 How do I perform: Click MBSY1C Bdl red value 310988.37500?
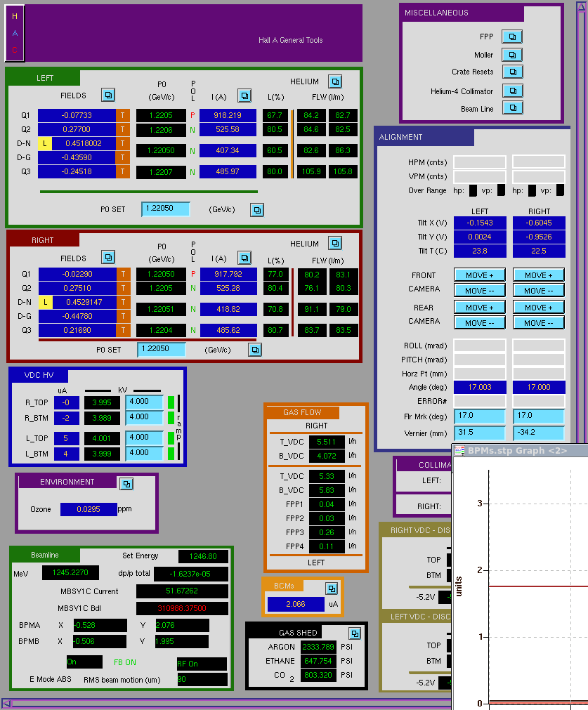click(x=182, y=608)
